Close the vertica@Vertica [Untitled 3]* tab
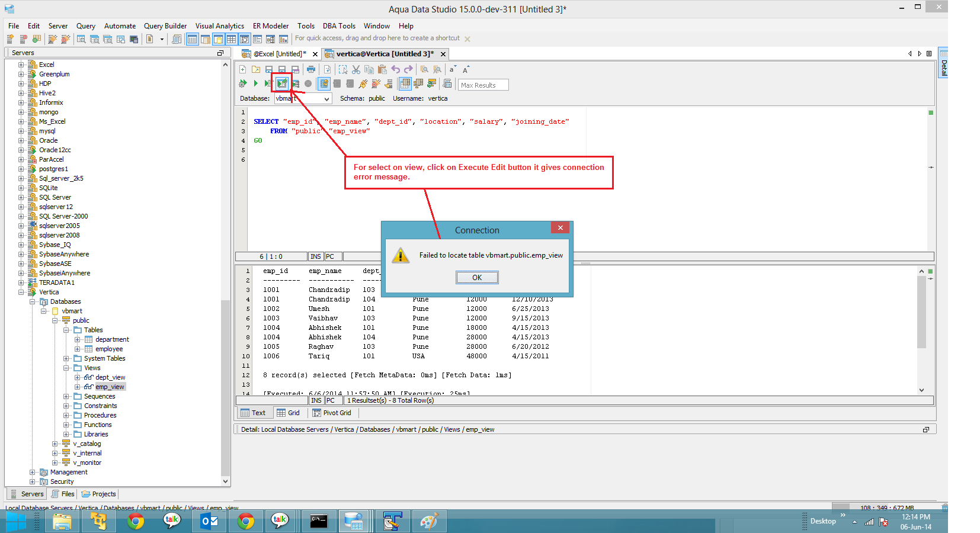Screen dimensions: 980x533 tap(443, 54)
